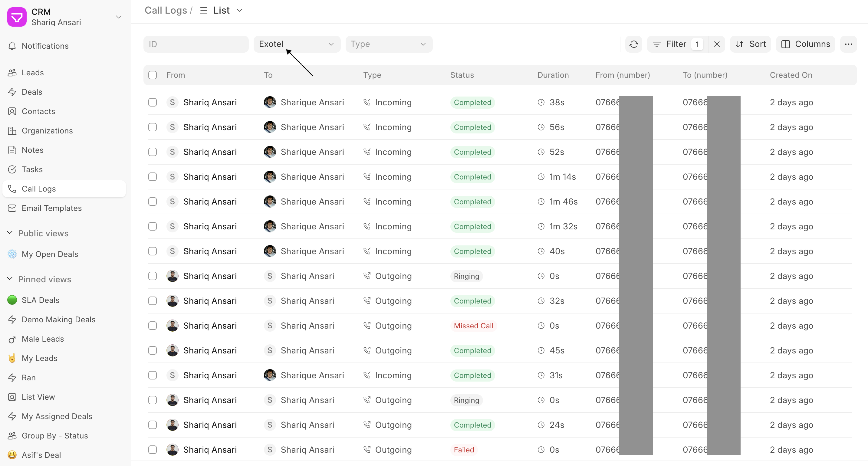The width and height of the screenshot is (868, 466).
Task: Clear the active filter with X icon
Action: point(717,44)
